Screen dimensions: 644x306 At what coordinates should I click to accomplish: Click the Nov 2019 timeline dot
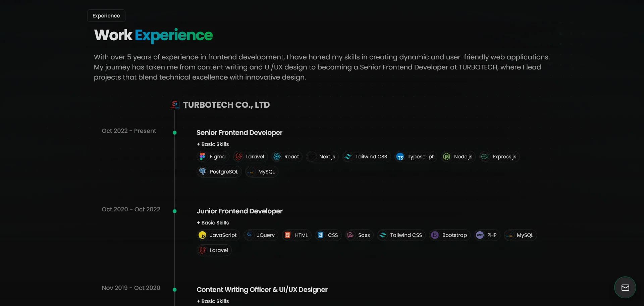[174, 290]
